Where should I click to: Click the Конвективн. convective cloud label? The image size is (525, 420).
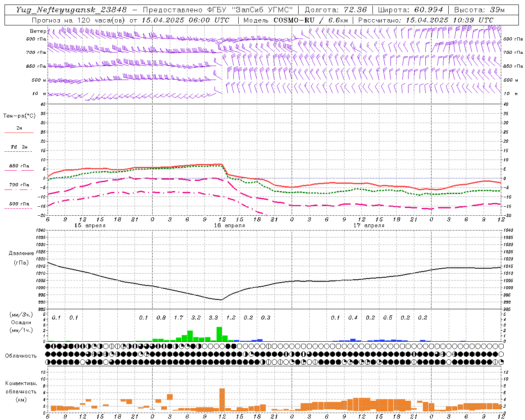click(21, 383)
